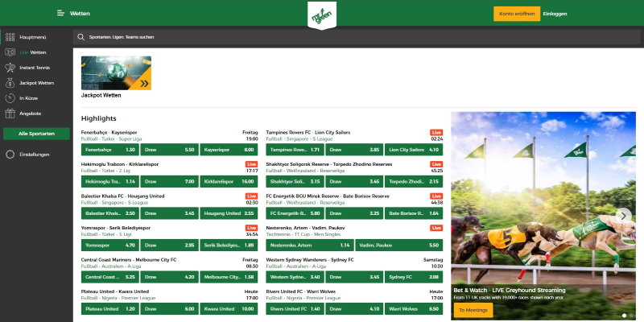644x322 pixels.
Task: Bet on Western Sydney at 3.40
Action: tap(295, 277)
